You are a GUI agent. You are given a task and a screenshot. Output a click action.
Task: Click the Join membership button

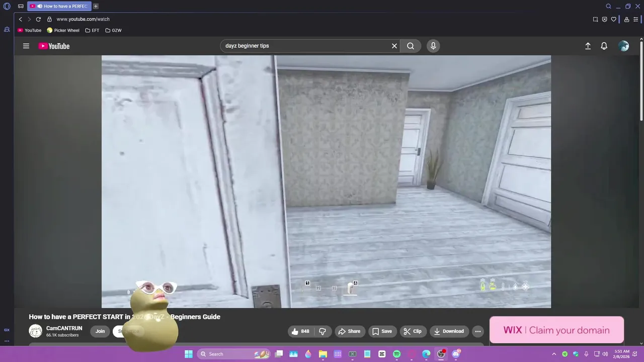click(100, 331)
